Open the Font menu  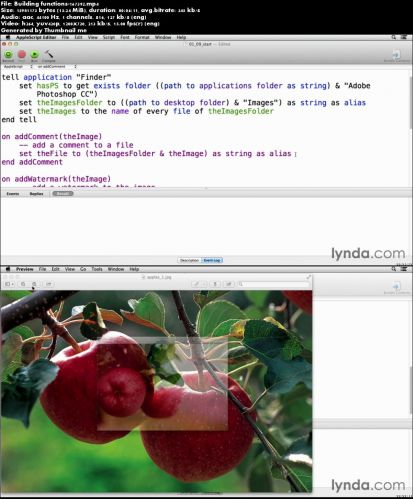point(125,37)
